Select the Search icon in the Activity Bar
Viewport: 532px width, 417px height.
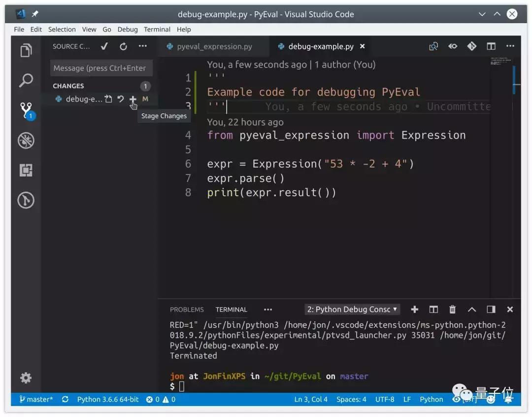click(x=26, y=80)
